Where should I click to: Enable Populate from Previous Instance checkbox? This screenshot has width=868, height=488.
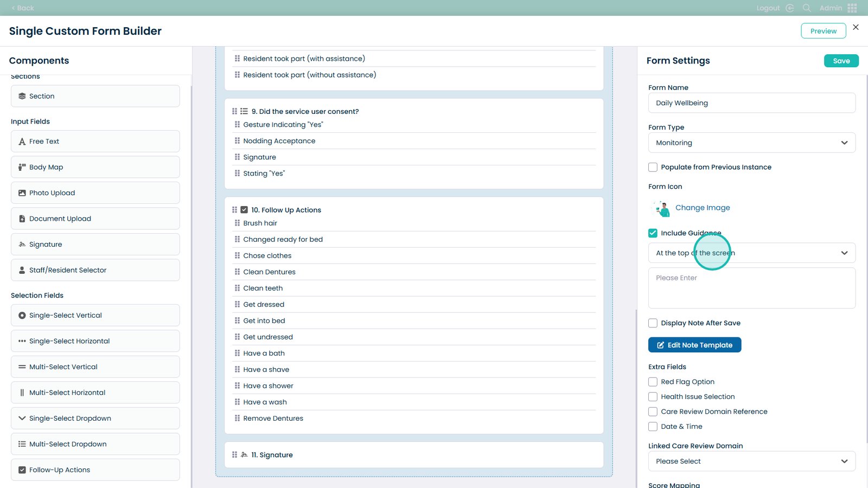653,167
